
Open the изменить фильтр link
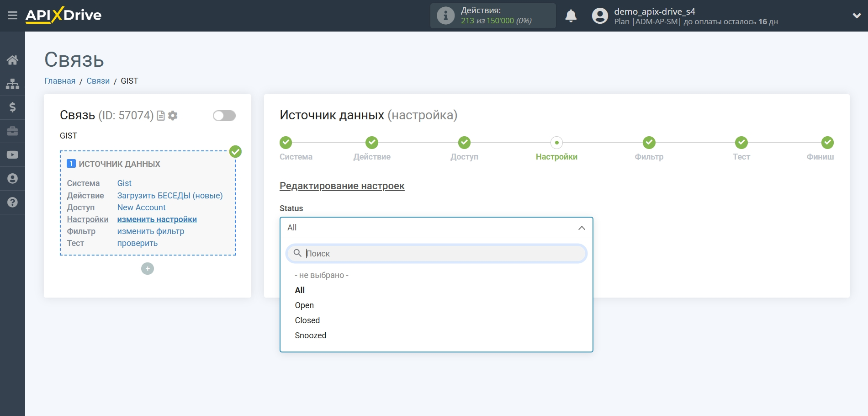click(150, 231)
